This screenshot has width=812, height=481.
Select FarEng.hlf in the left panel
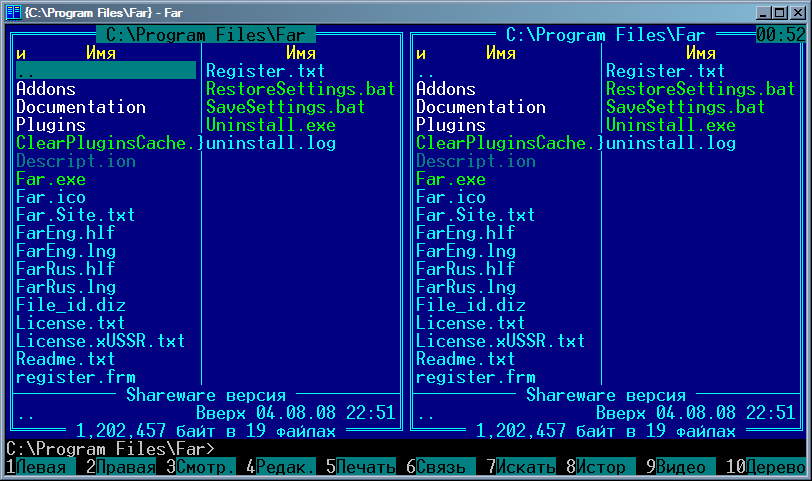66,233
